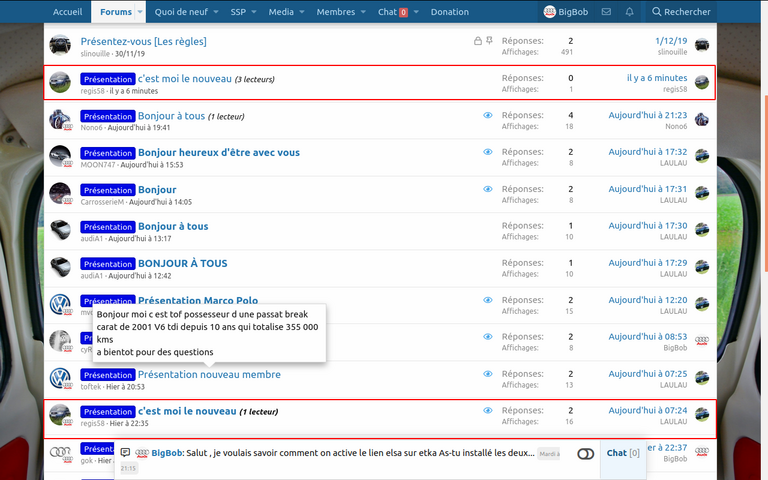
Task: Click slinouille's avatar on the Présentez-vous row
Action: point(60,45)
